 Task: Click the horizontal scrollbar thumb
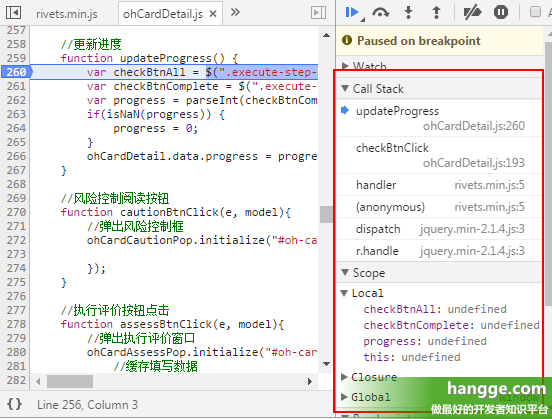point(70,381)
